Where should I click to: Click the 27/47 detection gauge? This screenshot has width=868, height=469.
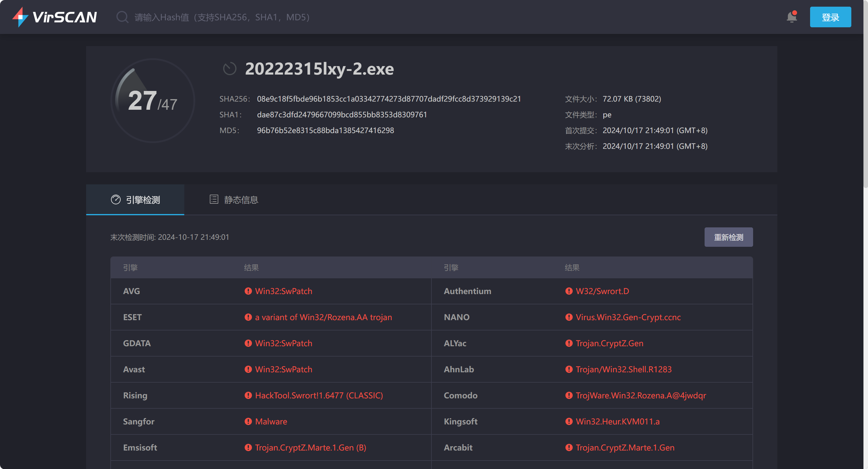(152, 100)
